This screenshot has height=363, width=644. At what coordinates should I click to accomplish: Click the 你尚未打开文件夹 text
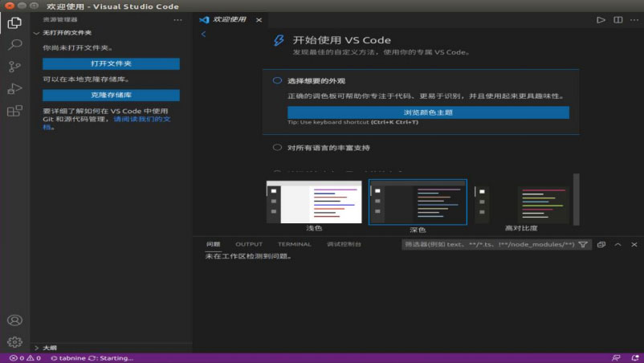click(77, 48)
